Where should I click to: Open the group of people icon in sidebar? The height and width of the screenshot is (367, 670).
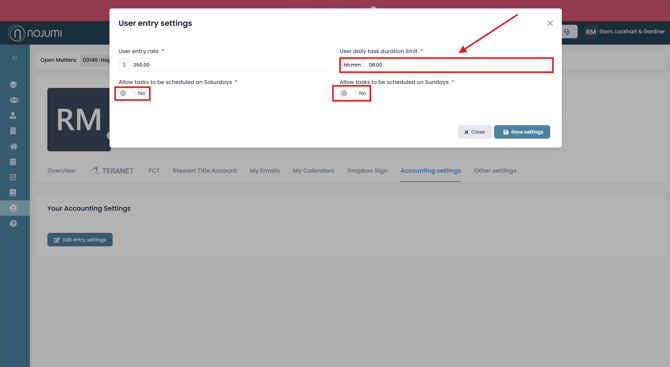tap(14, 100)
